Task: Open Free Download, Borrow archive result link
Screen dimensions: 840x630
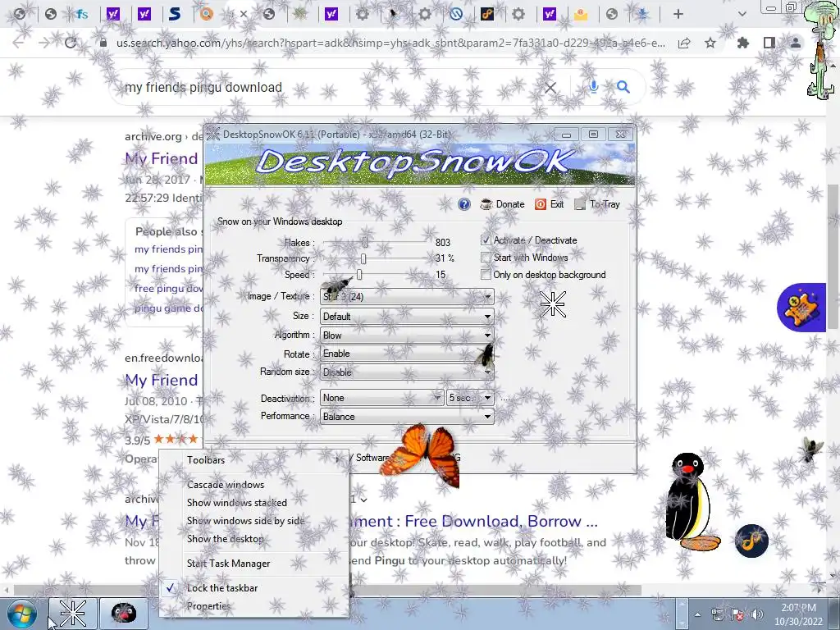Action: (x=473, y=521)
